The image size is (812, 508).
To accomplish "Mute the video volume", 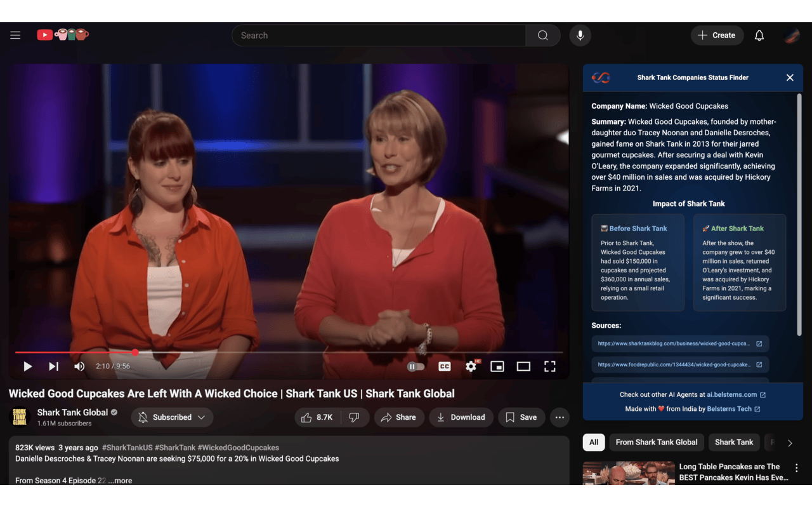I will coord(79,366).
